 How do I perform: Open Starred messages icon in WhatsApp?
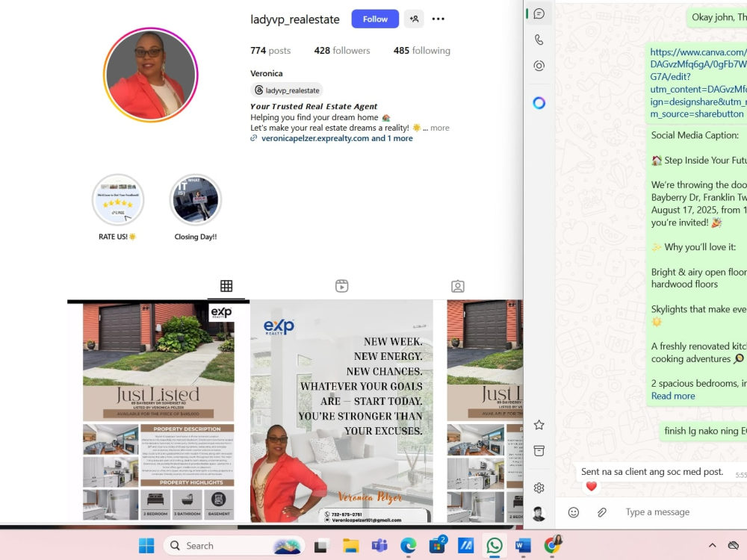tap(539, 425)
